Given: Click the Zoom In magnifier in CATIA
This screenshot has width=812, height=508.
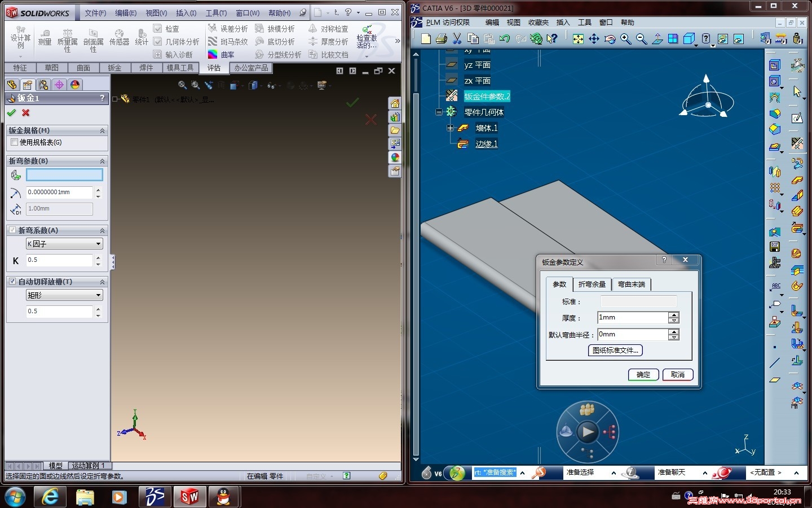Looking at the screenshot, I should [625, 38].
